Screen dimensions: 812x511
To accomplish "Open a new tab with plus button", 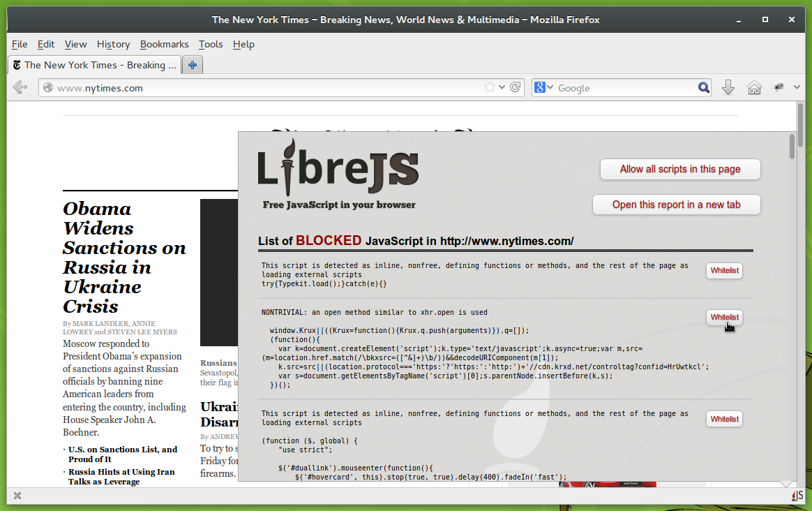I will pos(193,65).
